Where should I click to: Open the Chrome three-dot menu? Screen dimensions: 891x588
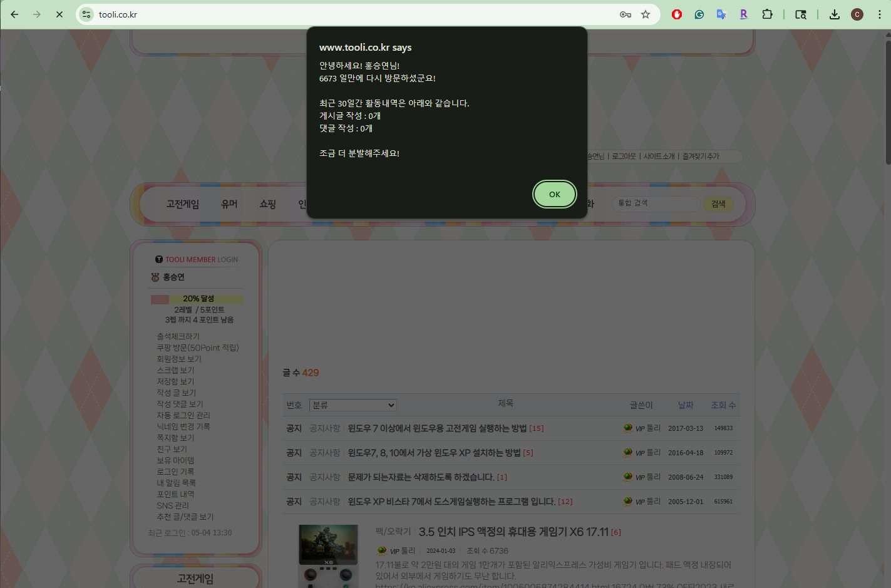point(880,14)
